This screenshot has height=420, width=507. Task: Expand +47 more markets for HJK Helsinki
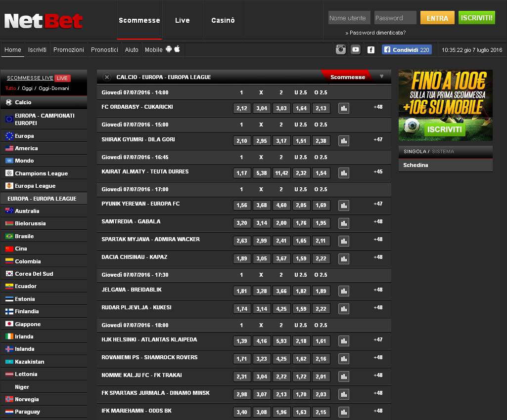coord(378,339)
